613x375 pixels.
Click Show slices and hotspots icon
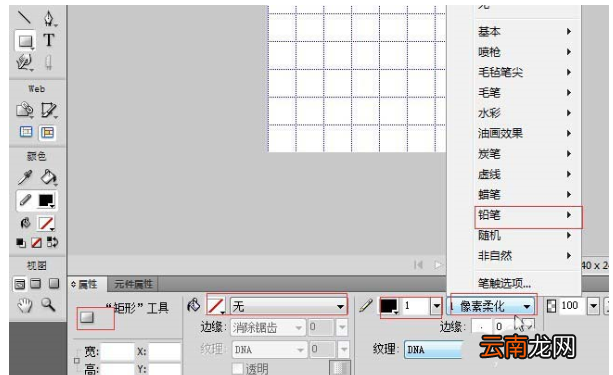(47, 133)
